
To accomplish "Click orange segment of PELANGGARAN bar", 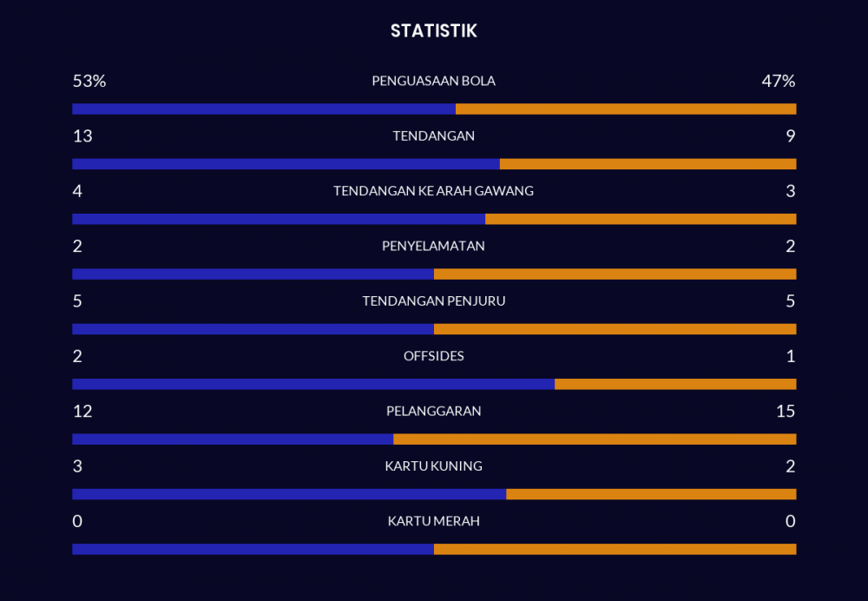I will tap(595, 439).
